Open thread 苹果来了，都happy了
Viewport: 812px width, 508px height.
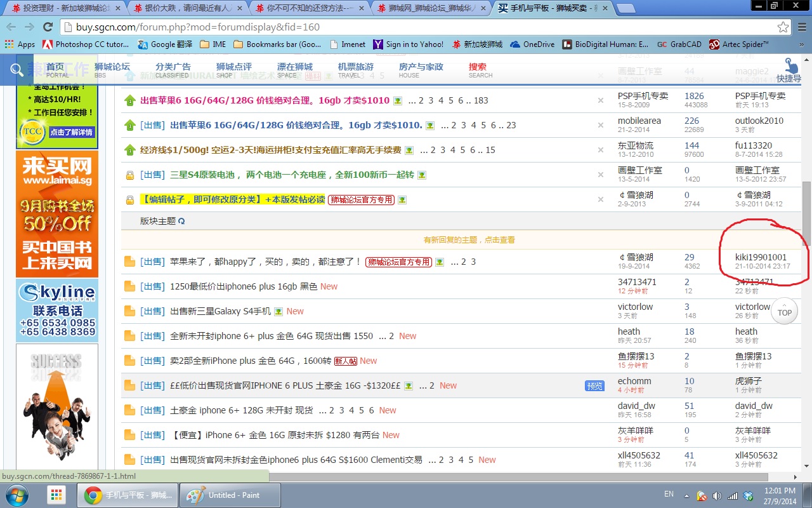tap(265, 262)
